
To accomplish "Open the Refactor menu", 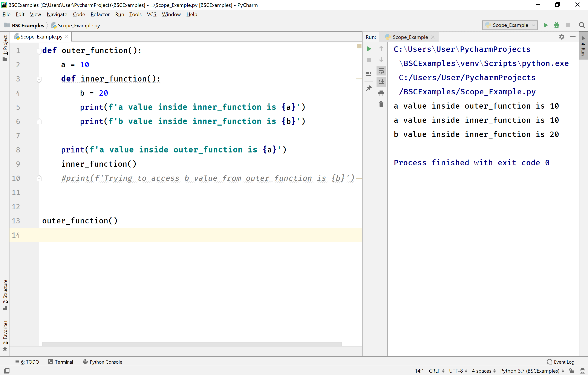I will click(x=100, y=14).
